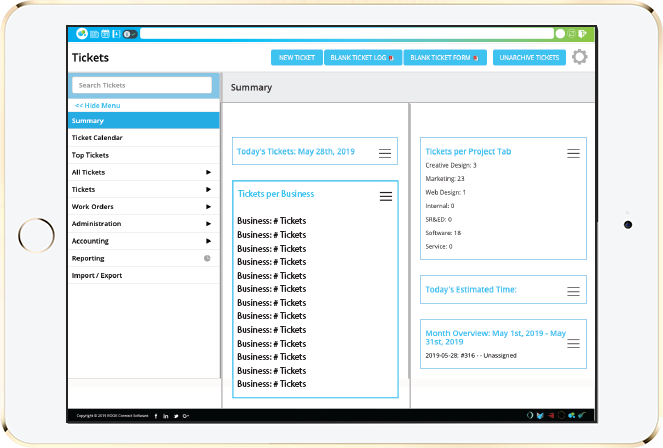Viewport: 663px width, 448px height.
Task: Open Import / Export in sidebar
Action: [144, 276]
